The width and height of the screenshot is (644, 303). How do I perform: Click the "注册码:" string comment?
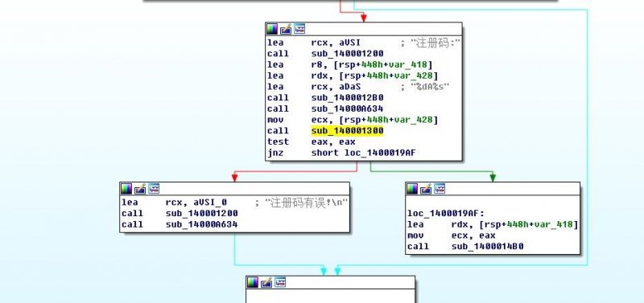click(435, 43)
